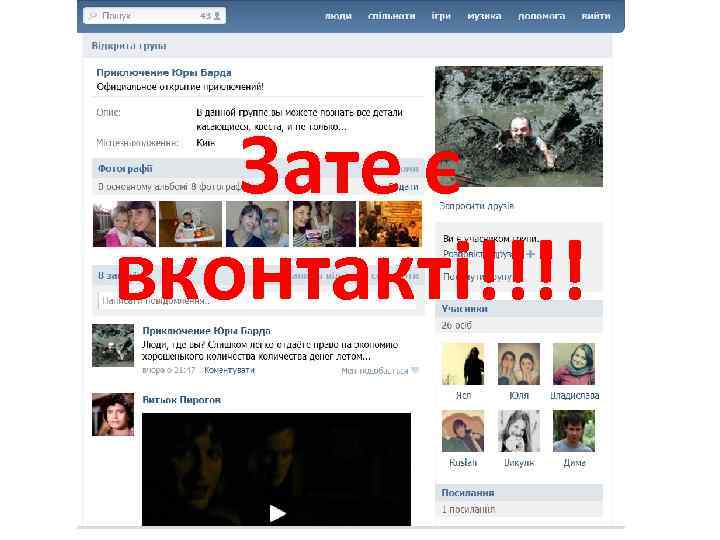
Task: Click Витьок Пирогов avatar photo
Action: 113,414
